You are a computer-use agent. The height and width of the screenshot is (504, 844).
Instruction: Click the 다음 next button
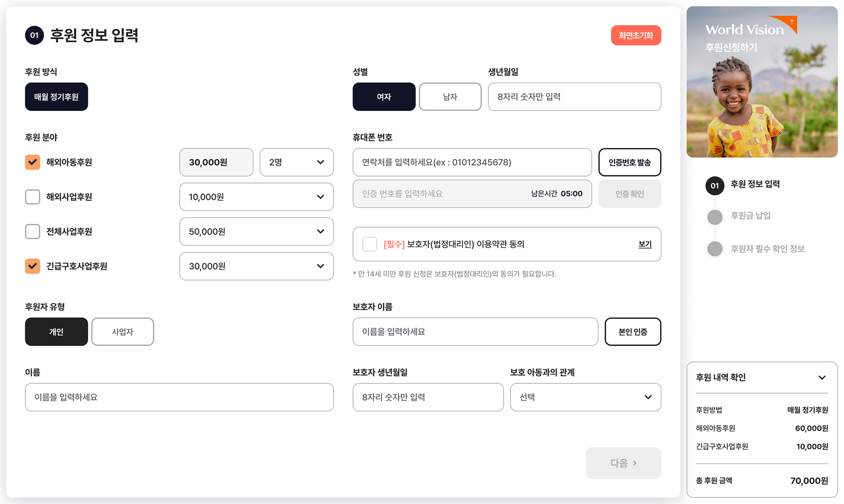[624, 463]
